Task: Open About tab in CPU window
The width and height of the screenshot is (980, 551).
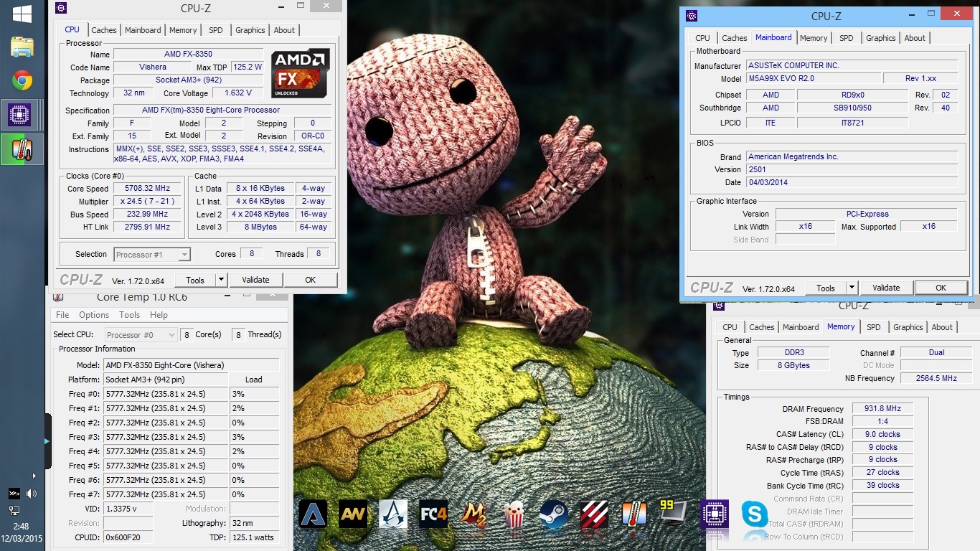Action: 284,30
